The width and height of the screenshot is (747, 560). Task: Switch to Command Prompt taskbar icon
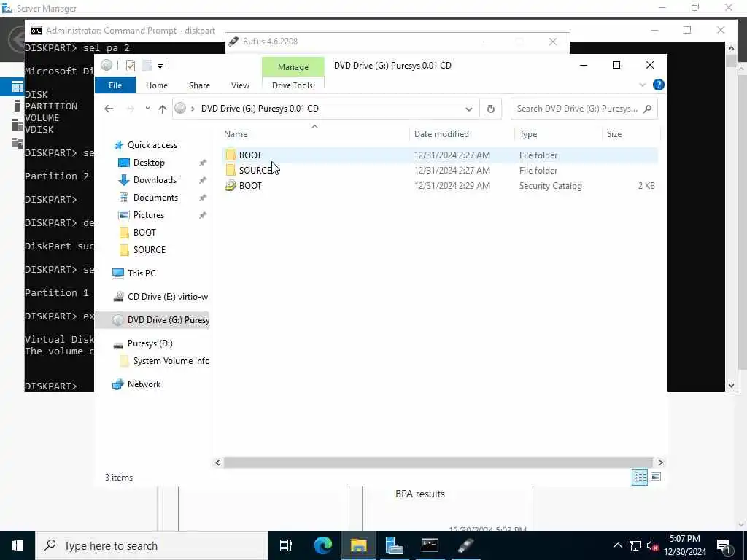430,545
